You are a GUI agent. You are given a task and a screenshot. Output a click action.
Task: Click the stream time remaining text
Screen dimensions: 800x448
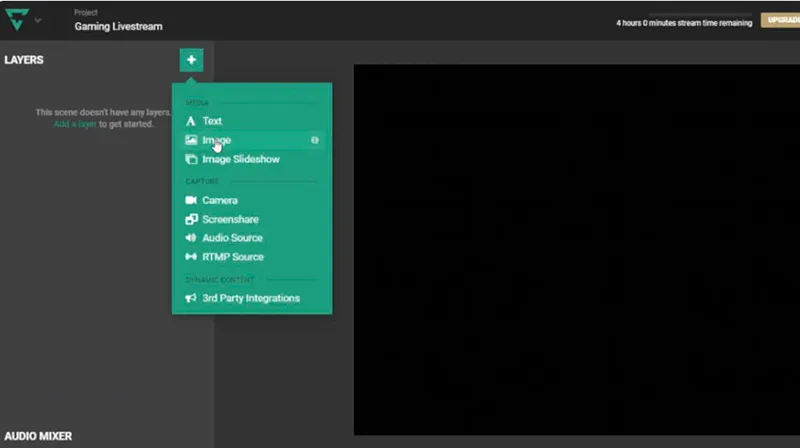tap(684, 23)
